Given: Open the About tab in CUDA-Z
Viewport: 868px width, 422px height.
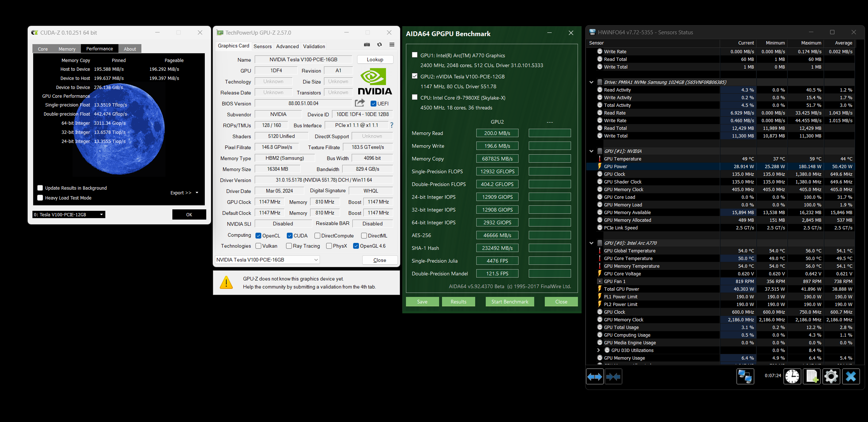Looking at the screenshot, I should click(x=130, y=49).
